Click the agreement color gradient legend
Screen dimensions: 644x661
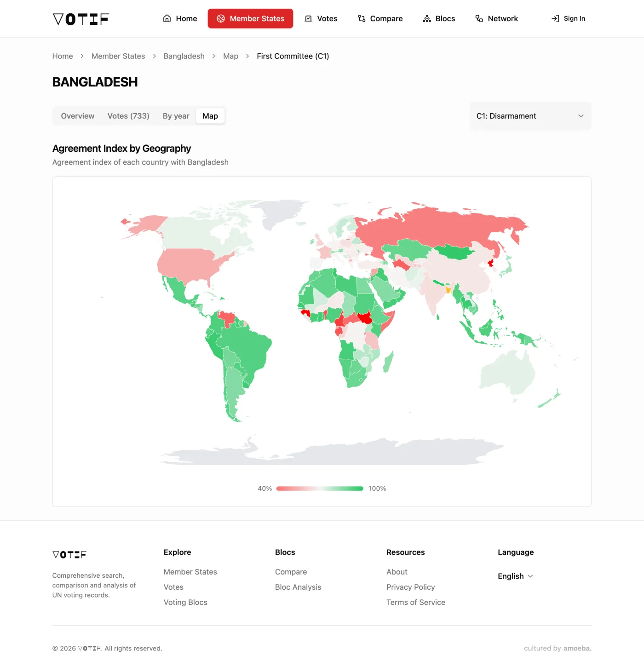[320, 489]
